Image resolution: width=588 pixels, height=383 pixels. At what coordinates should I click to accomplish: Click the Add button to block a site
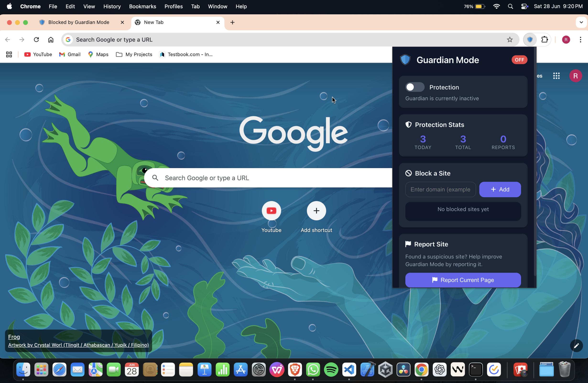point(500,189)
